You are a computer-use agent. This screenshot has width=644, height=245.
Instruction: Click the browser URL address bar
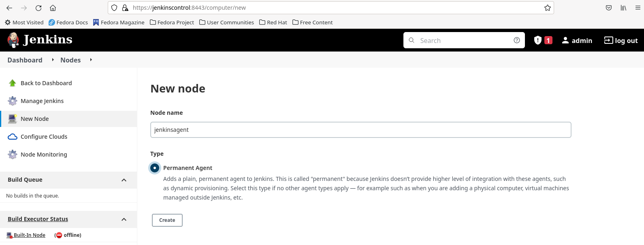(x=331, y=8)
